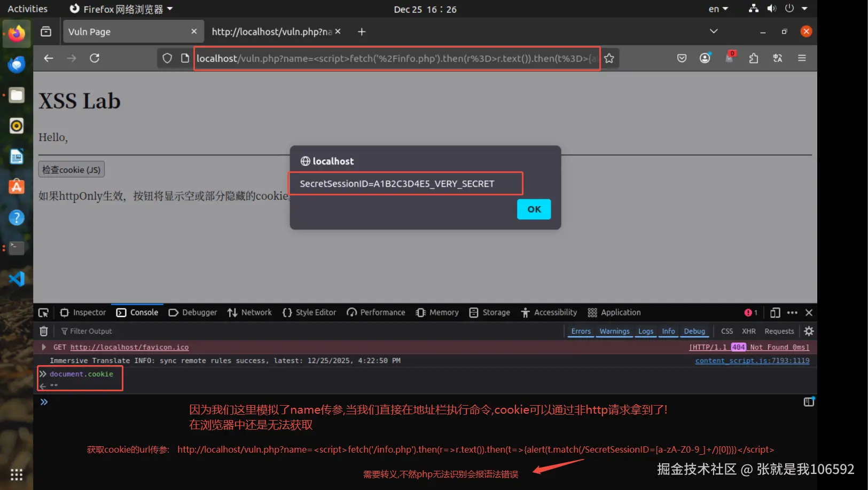Click OK in the localhost alert
This screenshot has height=490, width=868.
coord(534,209)
